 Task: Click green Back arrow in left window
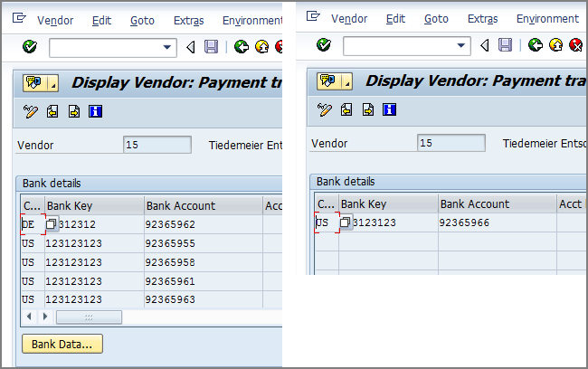pos(242,47)
